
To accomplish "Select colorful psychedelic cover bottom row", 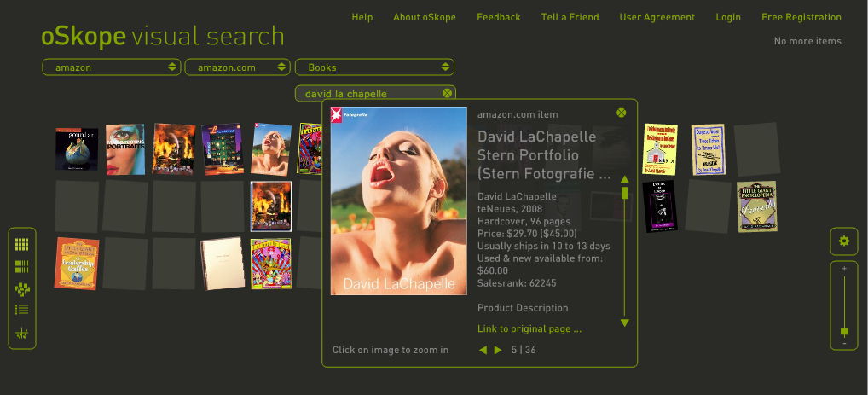I will tap(270, 264).
